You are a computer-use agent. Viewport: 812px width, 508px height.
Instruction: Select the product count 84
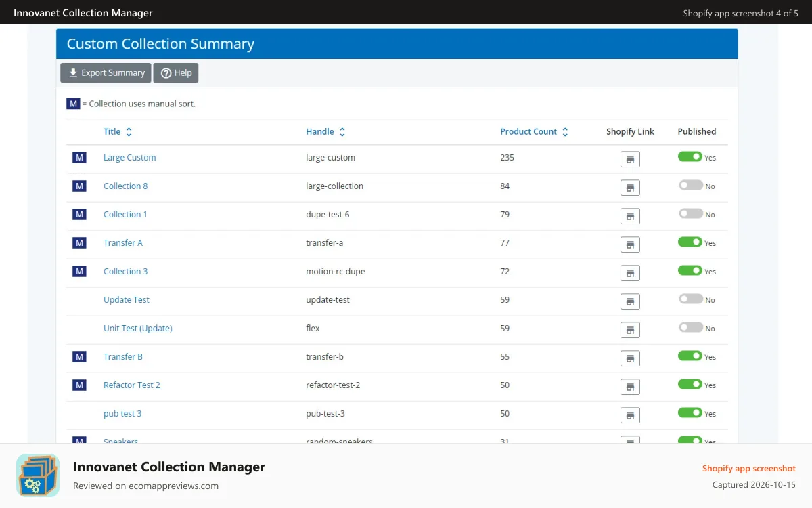(x=505, y=186)
